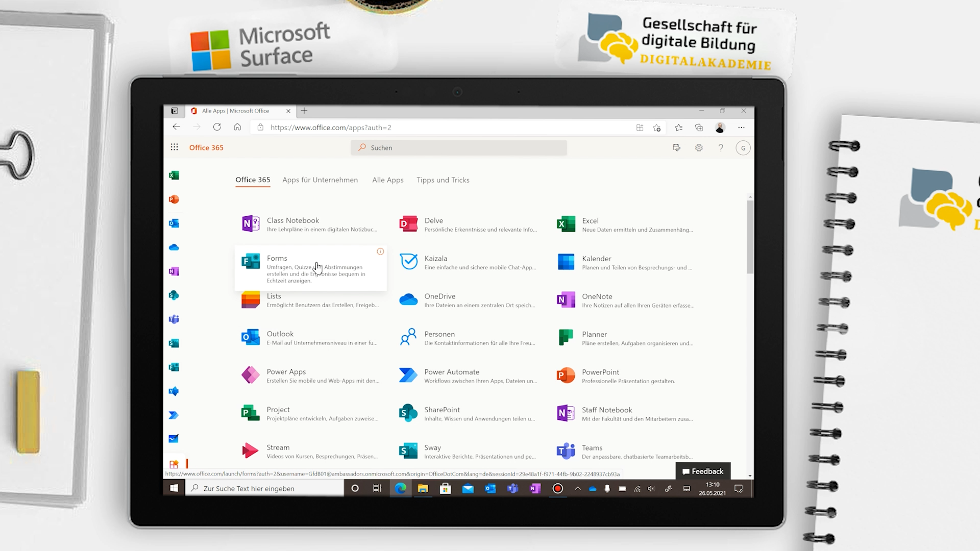Open the Planner app
The height and width of the screenshot is (551, 980).
click(626, 337)
